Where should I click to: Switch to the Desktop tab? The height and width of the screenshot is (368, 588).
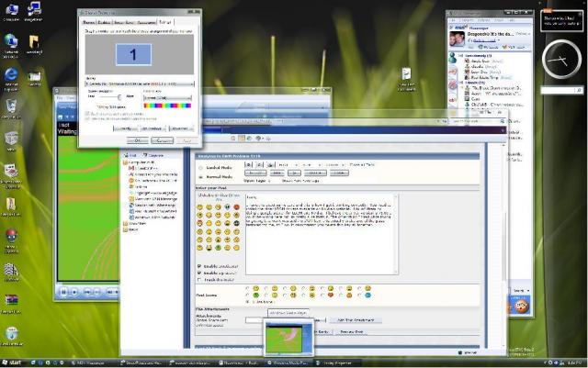tap(104, 23)
